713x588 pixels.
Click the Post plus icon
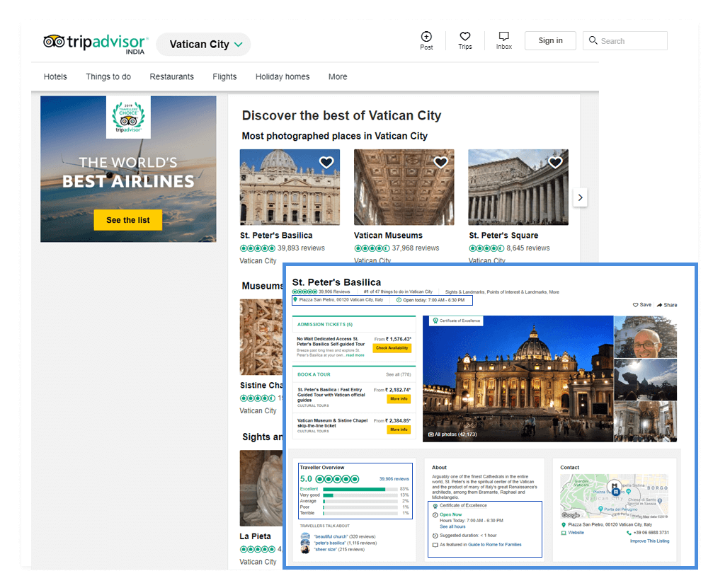[x=426, y=37]
